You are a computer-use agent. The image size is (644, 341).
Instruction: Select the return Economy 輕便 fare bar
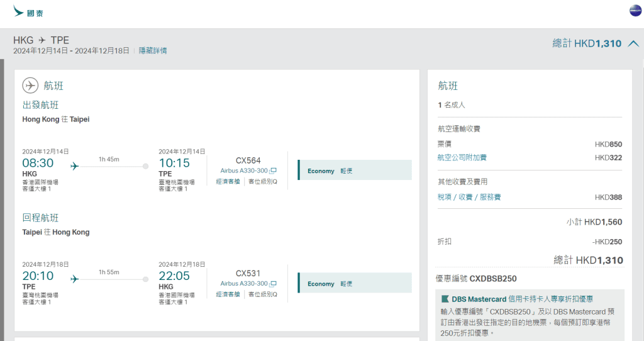pyautogui.click(x=355, y=284)
